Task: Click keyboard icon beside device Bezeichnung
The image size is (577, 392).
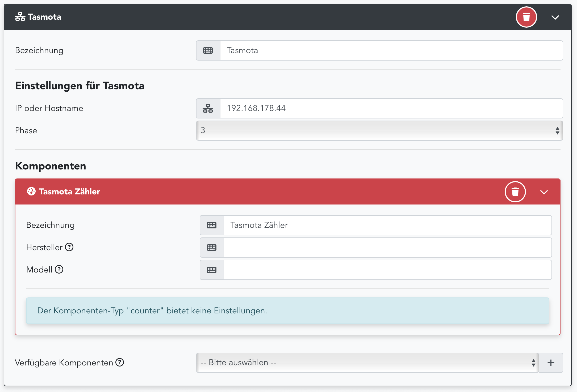Action: (x=208, y=50)
